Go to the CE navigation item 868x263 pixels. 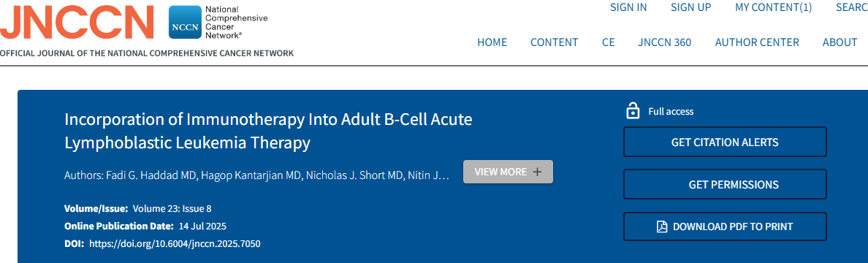click(x=609, y=42)
